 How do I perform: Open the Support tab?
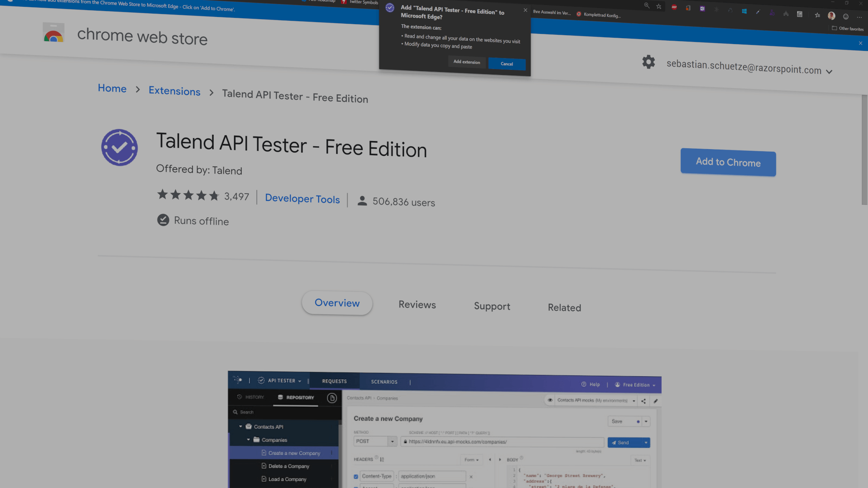pos(492,306)
